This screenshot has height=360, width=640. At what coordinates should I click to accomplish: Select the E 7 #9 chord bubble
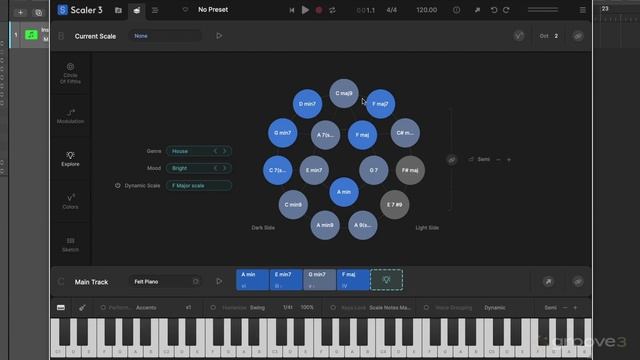click(395, 204)
